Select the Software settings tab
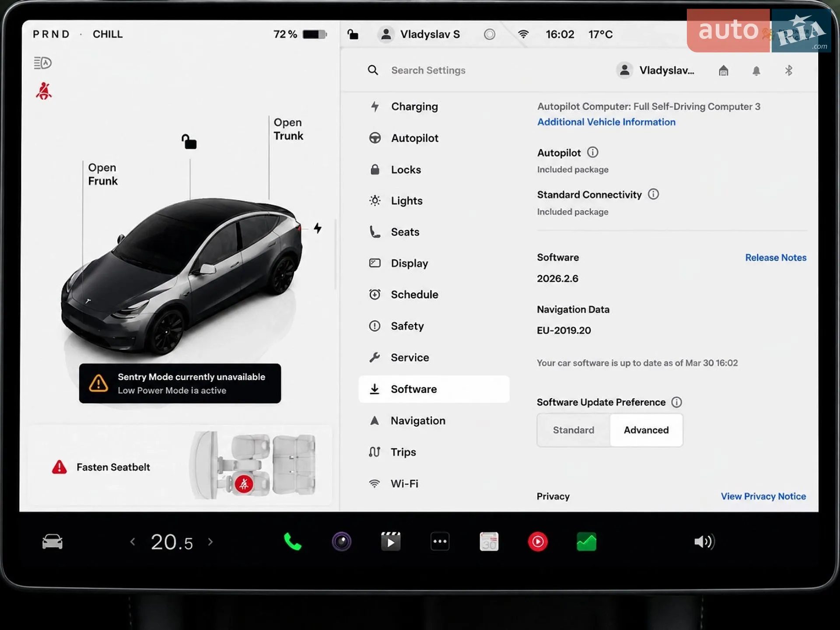 pyautogui.click(x=434, y=389)
